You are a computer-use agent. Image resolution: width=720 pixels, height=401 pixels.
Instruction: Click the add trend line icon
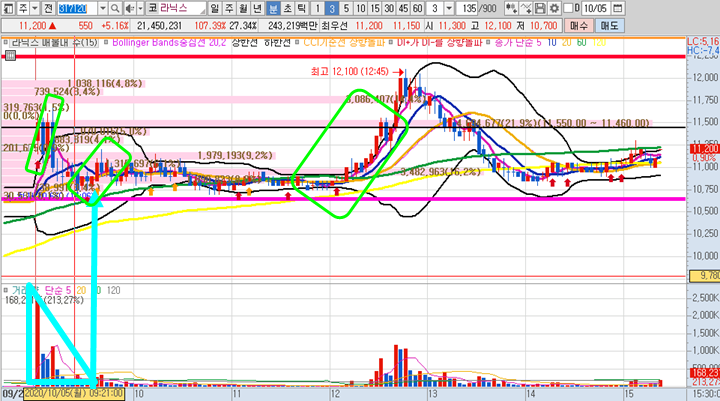526,8
